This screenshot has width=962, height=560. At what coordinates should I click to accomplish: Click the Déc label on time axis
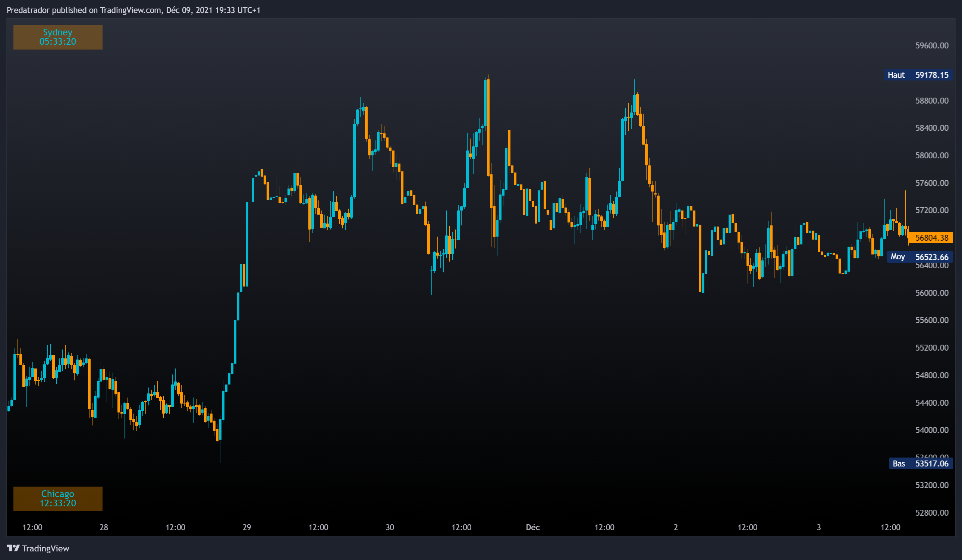[x=533, y=527]
